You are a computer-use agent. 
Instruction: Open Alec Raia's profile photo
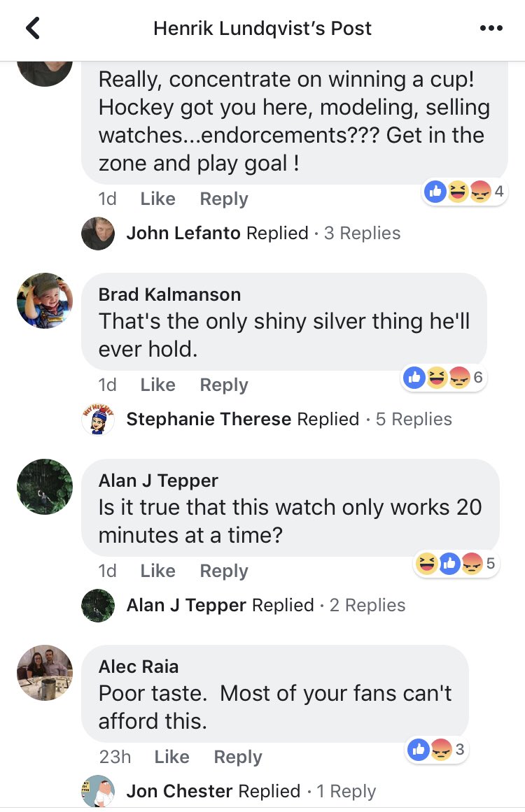pyautogui.click(x=45, y=673)
